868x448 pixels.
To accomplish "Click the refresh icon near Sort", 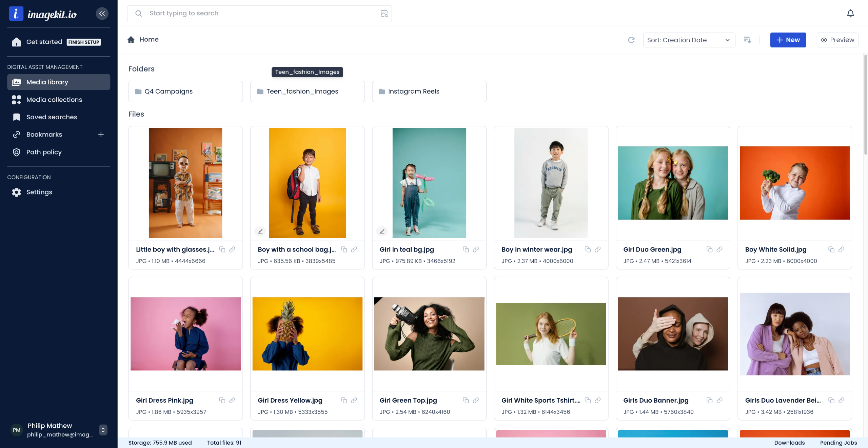I will click(631, 40).
